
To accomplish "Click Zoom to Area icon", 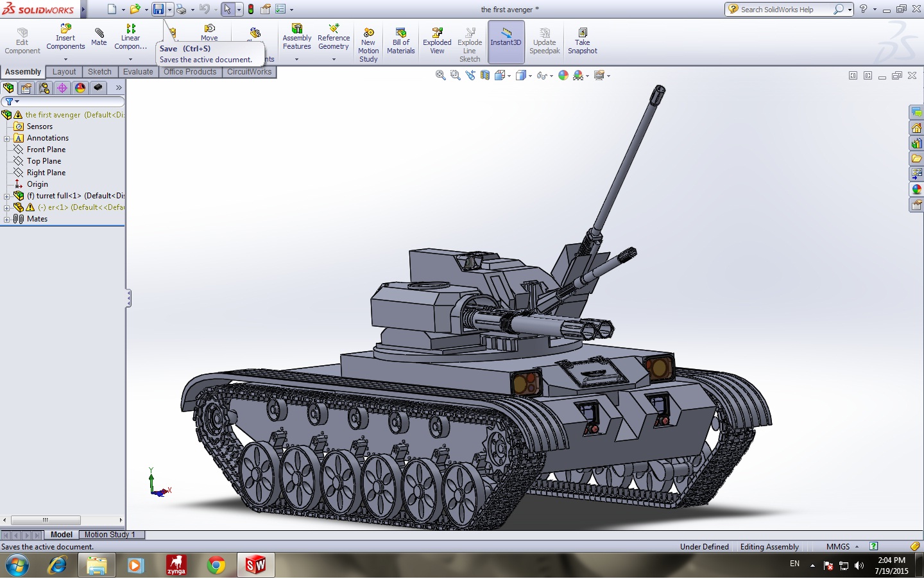I will click(x=456, y=75).
